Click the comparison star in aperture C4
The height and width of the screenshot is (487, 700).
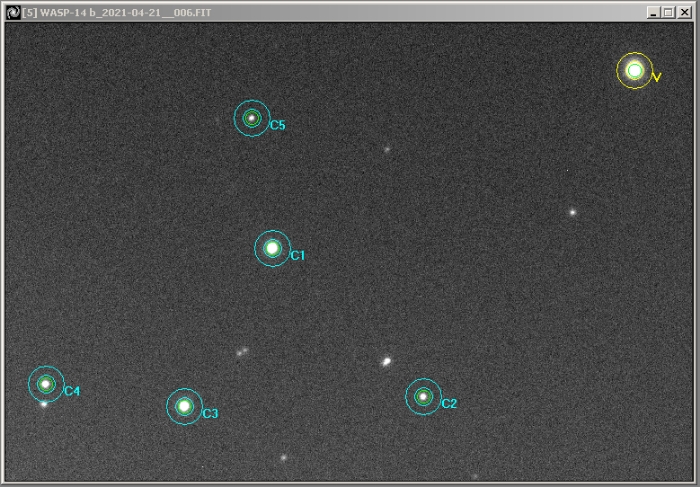tap(45, 383)
